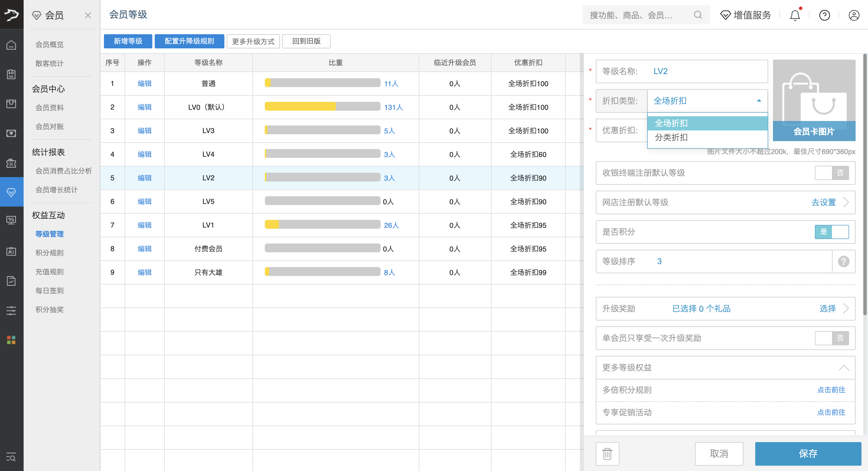Click the menu search icon at sidebar bottom
Screen dimensions: 868x471
12,457
